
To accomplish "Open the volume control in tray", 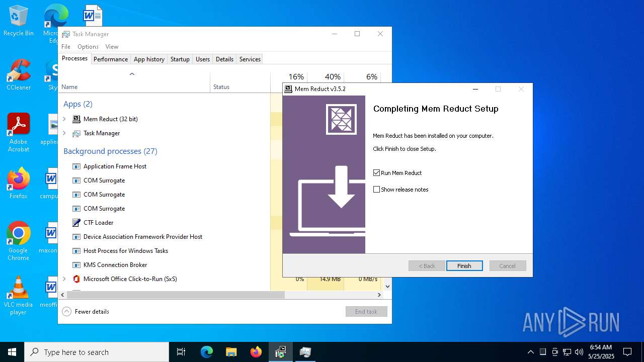I will 579,352.
